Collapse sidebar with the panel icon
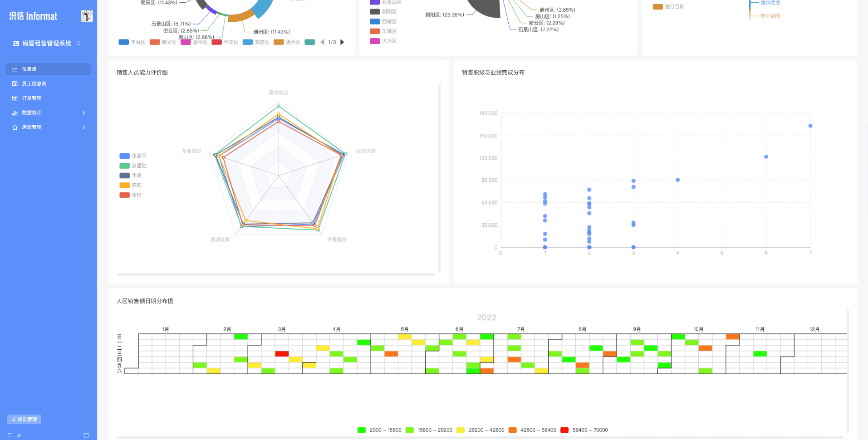The image size is (868, 440). coord(86,435)
